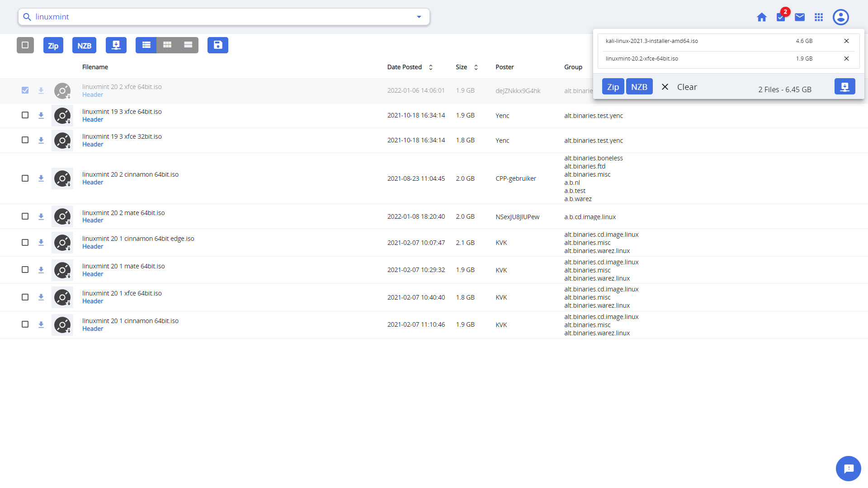Open the mail envelope icon

[x=800, y=17]
